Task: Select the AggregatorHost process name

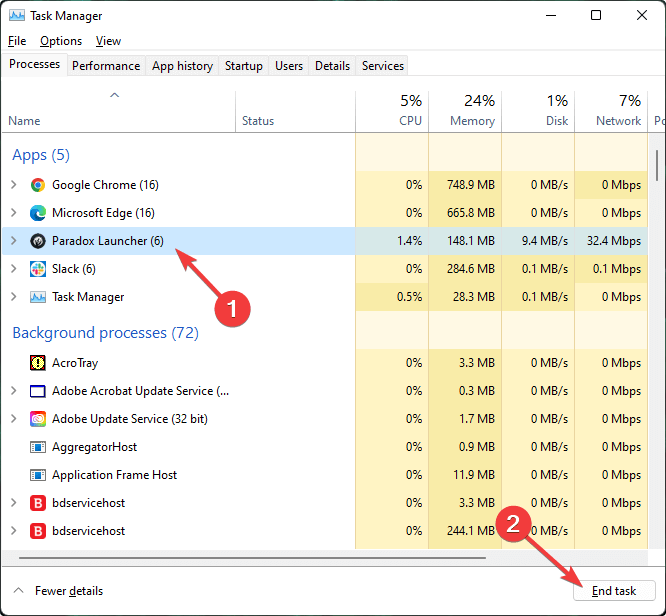Action: [95, 447]
